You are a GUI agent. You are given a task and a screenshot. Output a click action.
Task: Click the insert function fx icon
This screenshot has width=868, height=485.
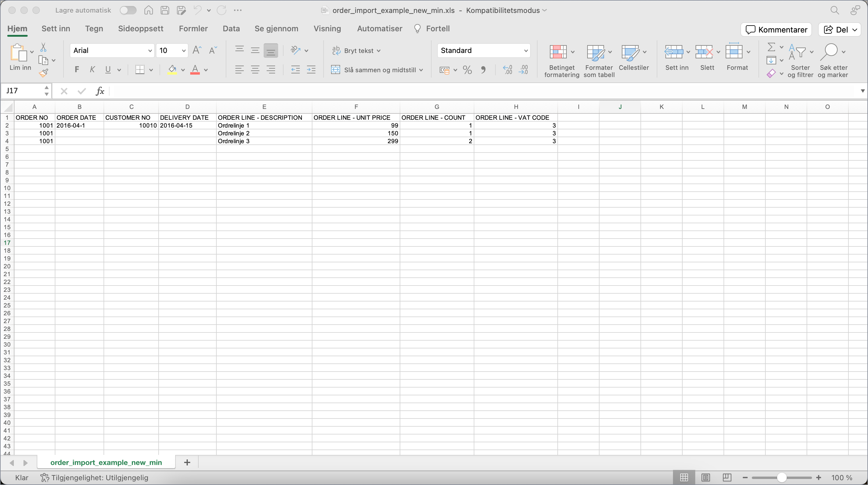pyautogui.click(x=100, y=91)
